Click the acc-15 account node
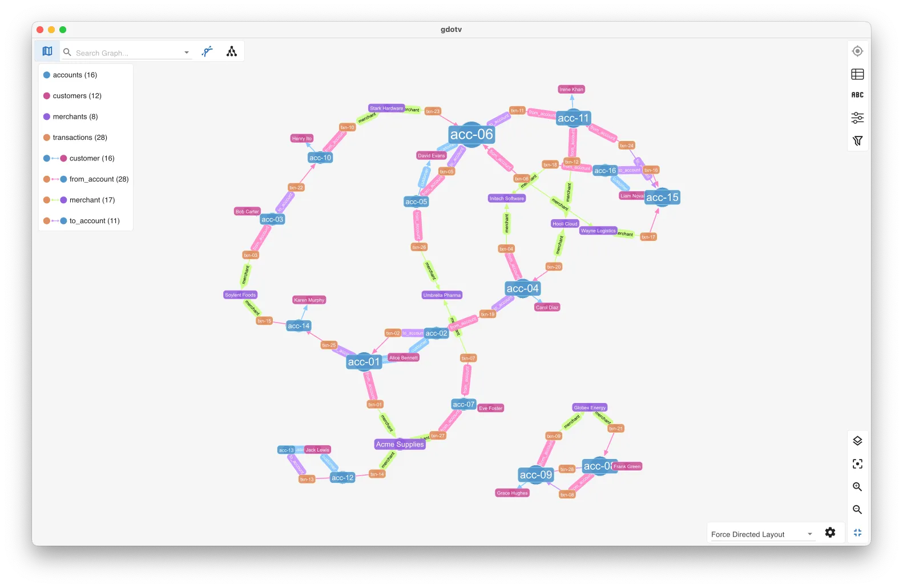 662,198
